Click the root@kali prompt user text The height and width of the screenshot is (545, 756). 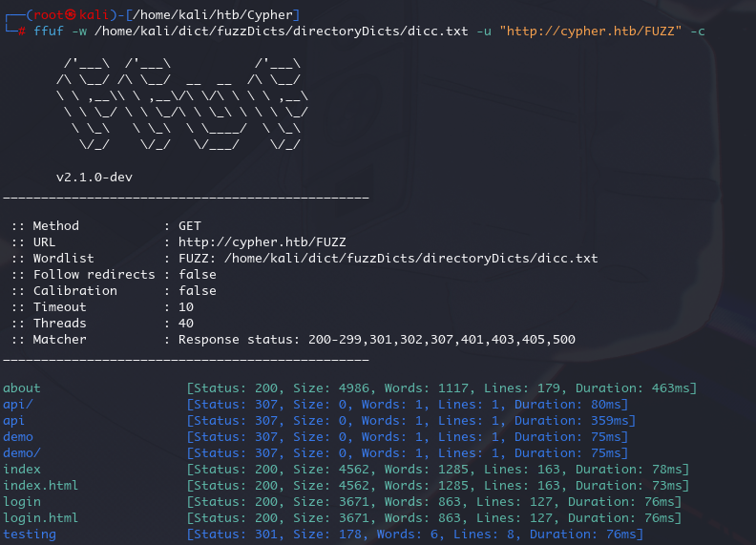tap(72, 15)
